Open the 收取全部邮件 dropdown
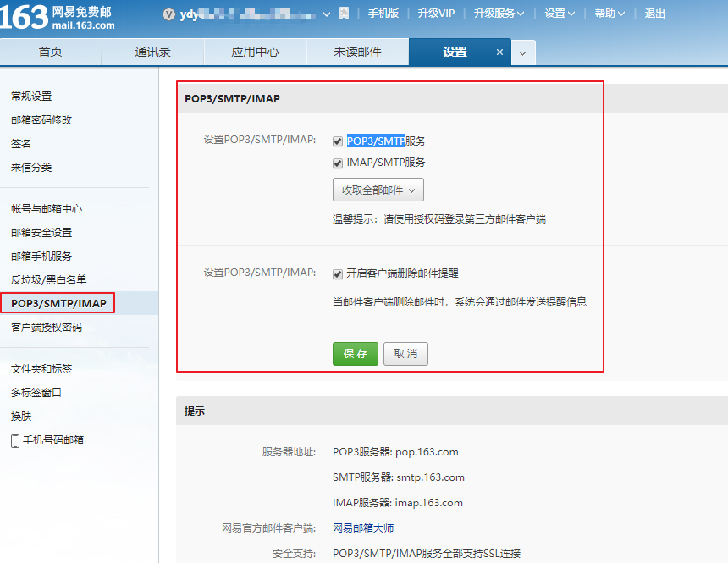 pos(378,190)
